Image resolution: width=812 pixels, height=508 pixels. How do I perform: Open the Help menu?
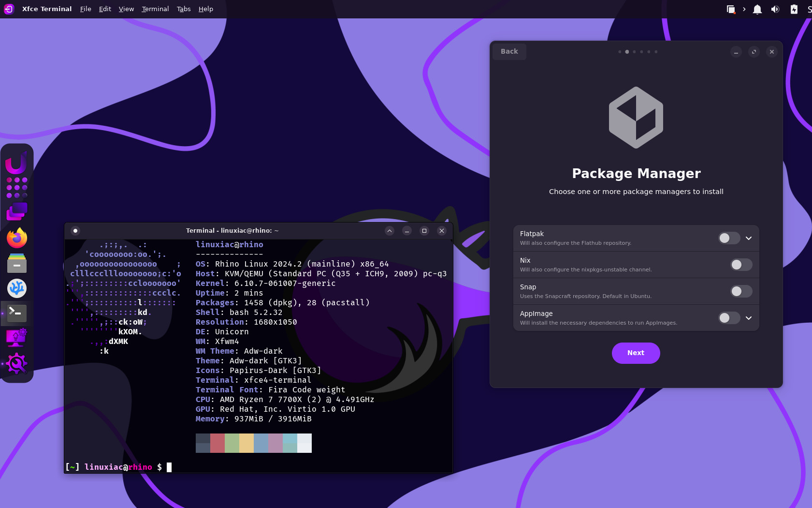(206, 9)
